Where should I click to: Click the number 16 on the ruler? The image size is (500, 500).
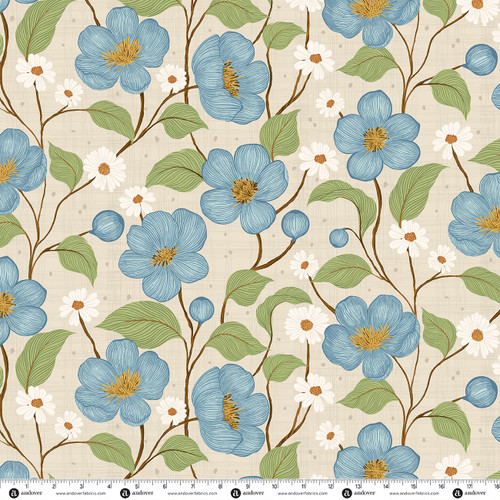441,487
